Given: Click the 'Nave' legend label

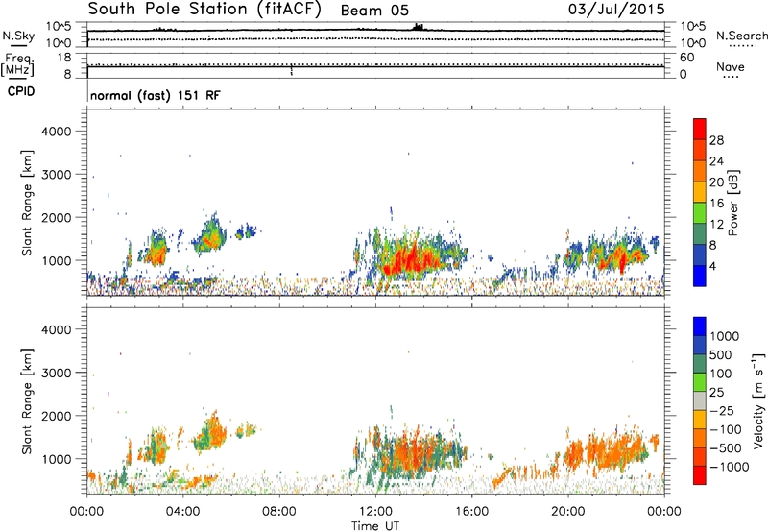Looking at the screenshot, I should 731,67.
